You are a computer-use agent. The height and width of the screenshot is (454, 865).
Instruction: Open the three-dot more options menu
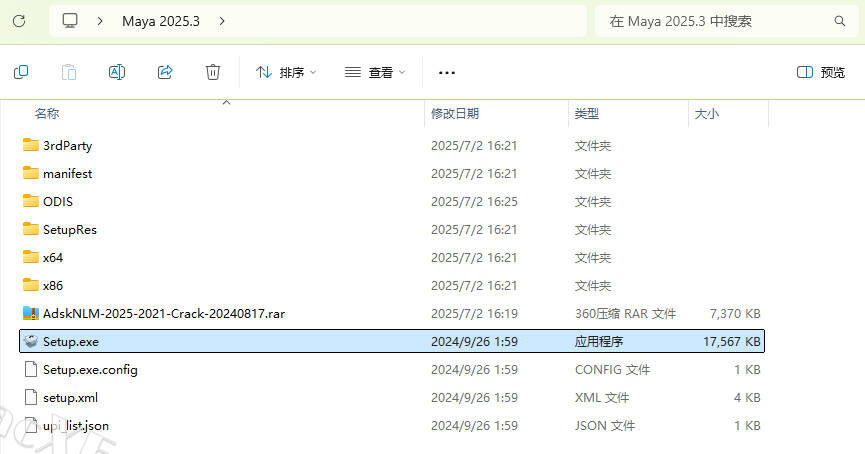pyautogui.click(x=447, y=73)
